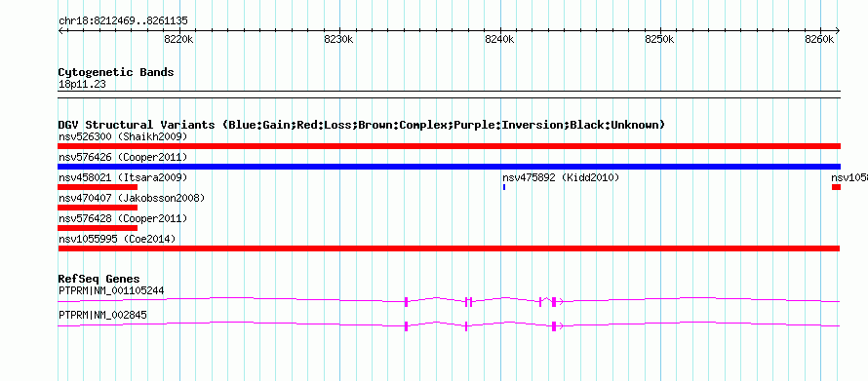Screen dimensions: 868x381
Task: Open variant nsv470407 (Jakobsson2008) label
Action: coord(132,198)
